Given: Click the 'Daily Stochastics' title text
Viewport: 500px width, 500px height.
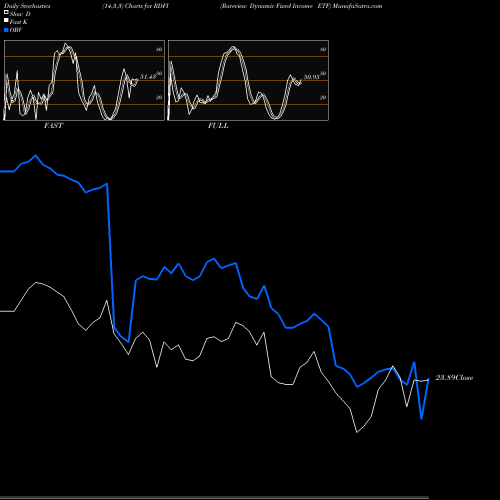Looking at the screenshot, I should [x=27, y=6].
